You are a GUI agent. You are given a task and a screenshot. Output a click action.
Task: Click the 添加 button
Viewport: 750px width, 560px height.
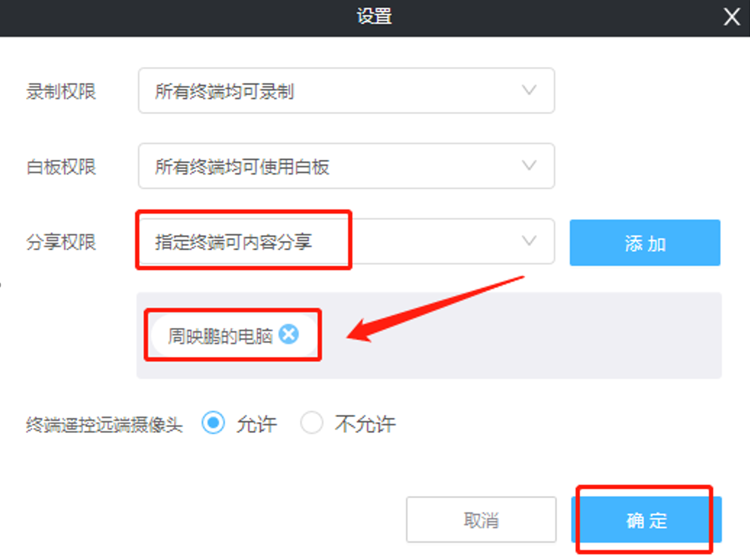(x=645, y=243)
